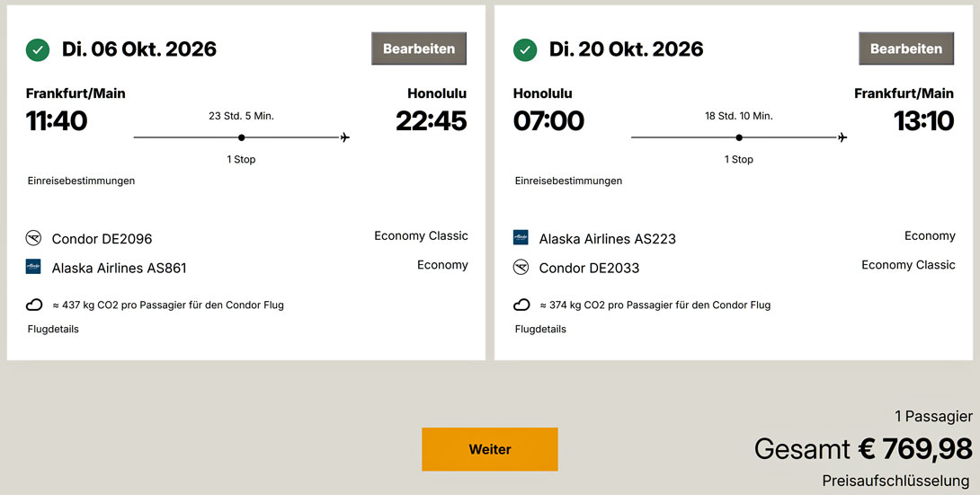Click the stop dot on the return route line
The image size is (980, 495).
(x=739, y=137)
